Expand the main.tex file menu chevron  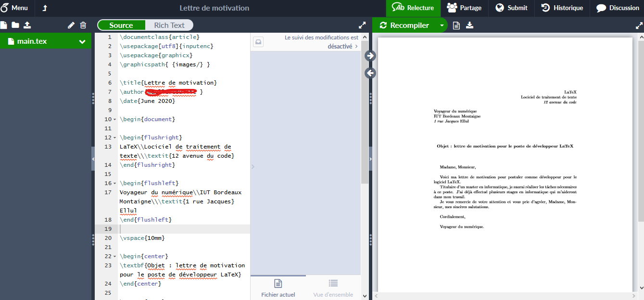pyautogui.click(x=82, y=42)
